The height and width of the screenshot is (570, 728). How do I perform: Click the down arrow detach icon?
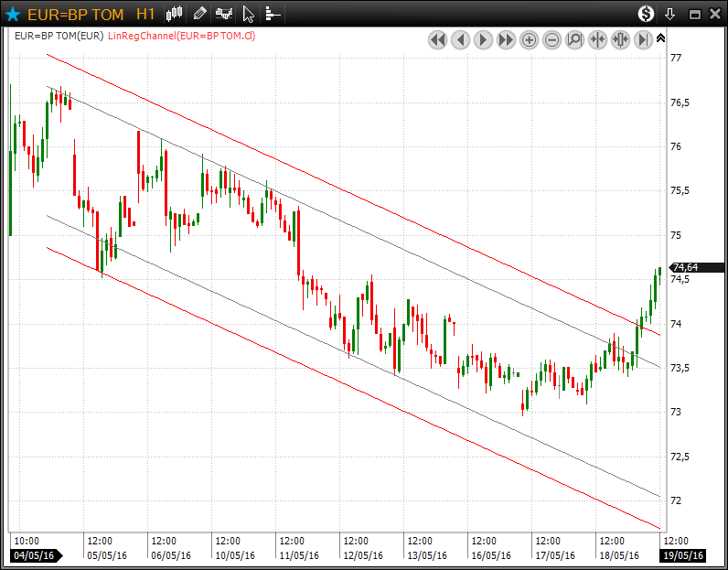[x=670, y=14]
